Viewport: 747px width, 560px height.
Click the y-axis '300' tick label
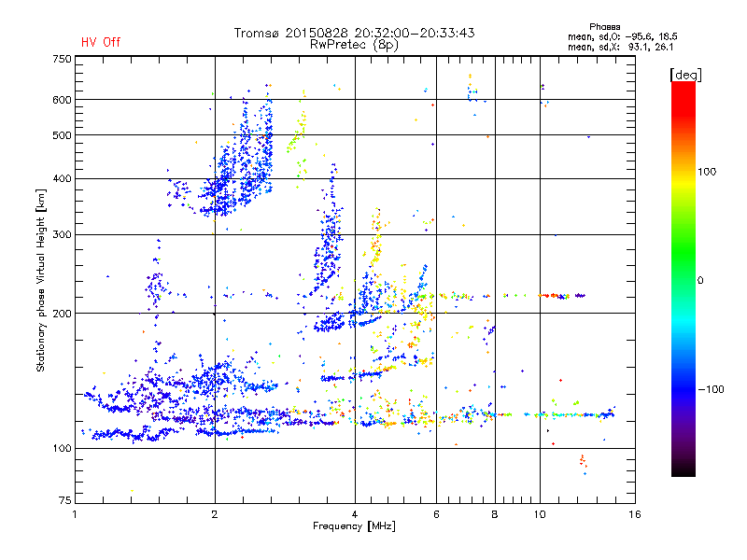[x=62, y=235]
